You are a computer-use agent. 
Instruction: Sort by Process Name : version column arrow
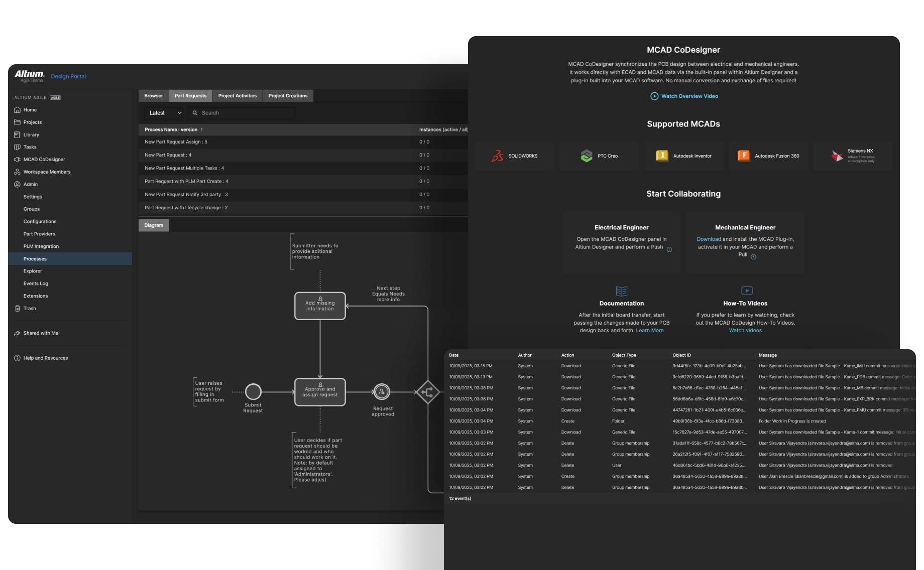[201, 129]
